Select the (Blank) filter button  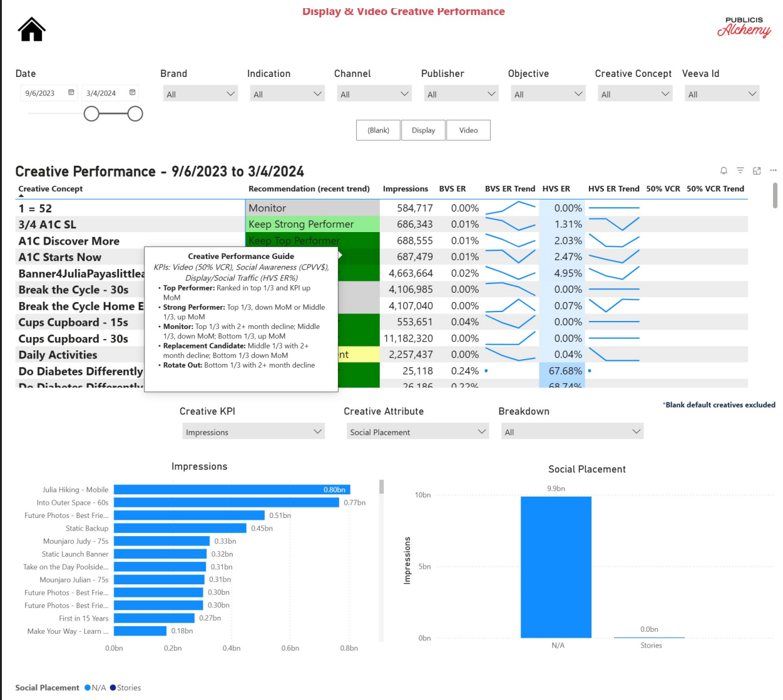click(378, 130)
